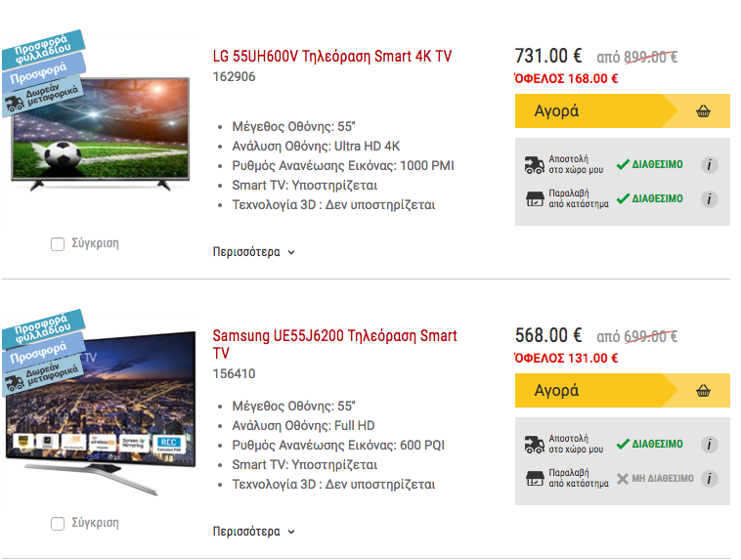Click Δωρεάν μεταφορικά badge on Samsung TV

pos(43,377)
